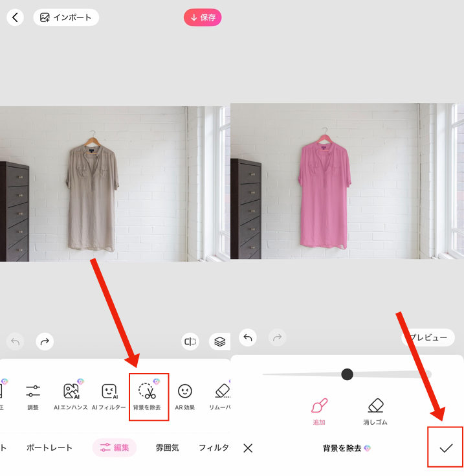Redo in the left editing screen

click(x=45, y=342)
